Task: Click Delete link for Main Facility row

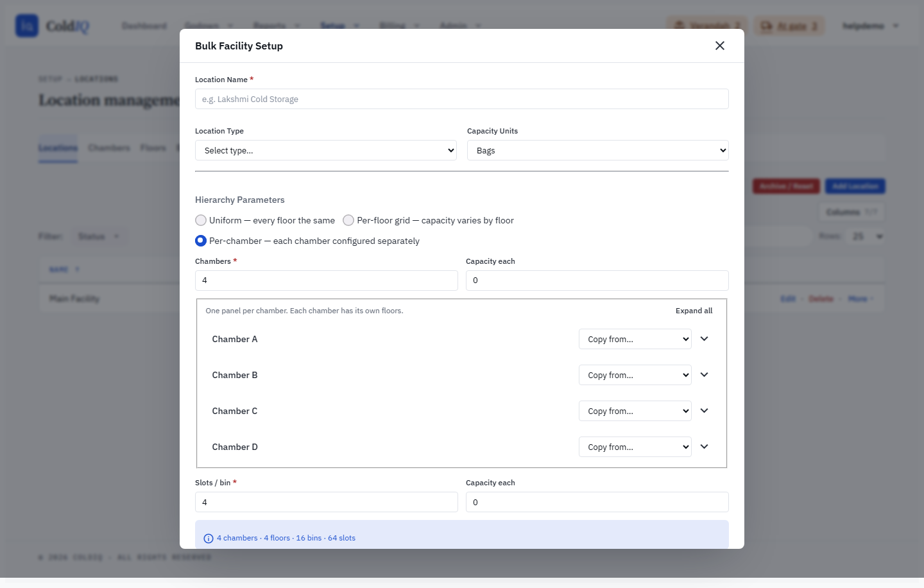Action: click(821, 298)
